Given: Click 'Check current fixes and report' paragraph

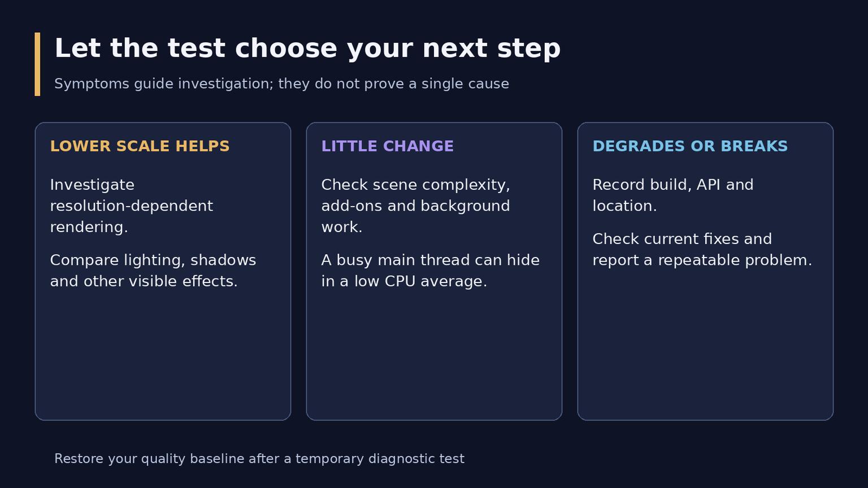Looking at the screenshot, I should 702,250.
